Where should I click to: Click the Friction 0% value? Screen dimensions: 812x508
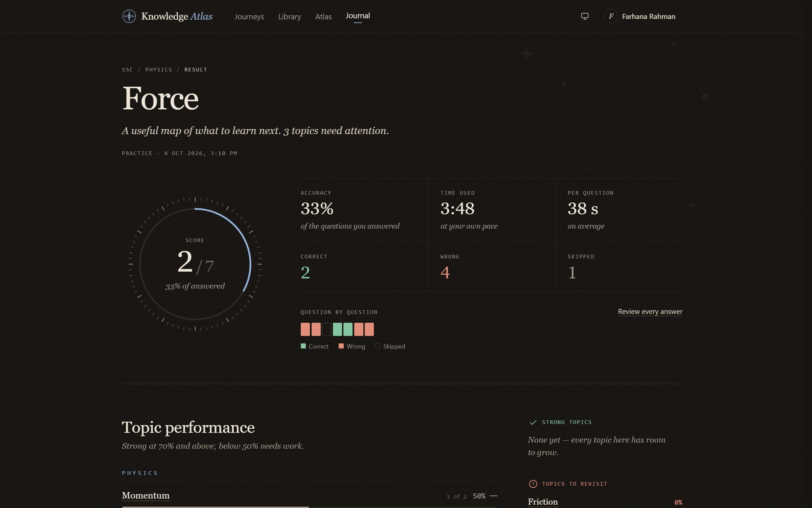coord(678,503)
